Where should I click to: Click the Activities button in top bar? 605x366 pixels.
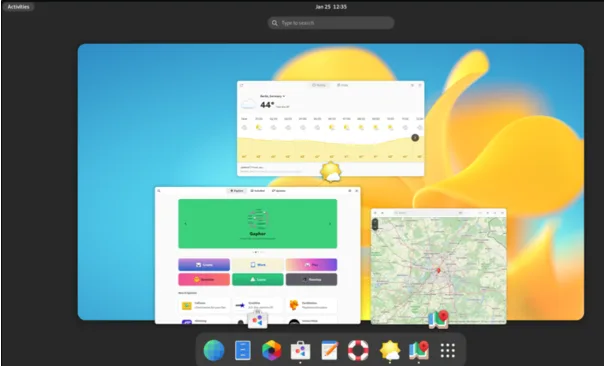click(19, 7)
